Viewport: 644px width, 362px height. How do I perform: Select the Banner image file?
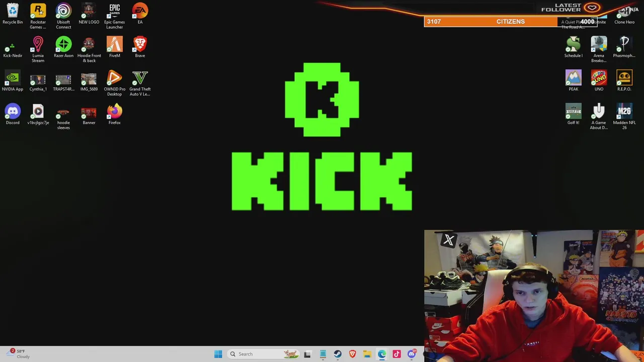[89, 115]
